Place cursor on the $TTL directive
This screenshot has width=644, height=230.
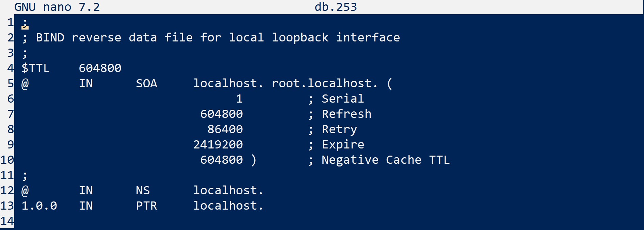pyautogui.click(x=35, y=68)
